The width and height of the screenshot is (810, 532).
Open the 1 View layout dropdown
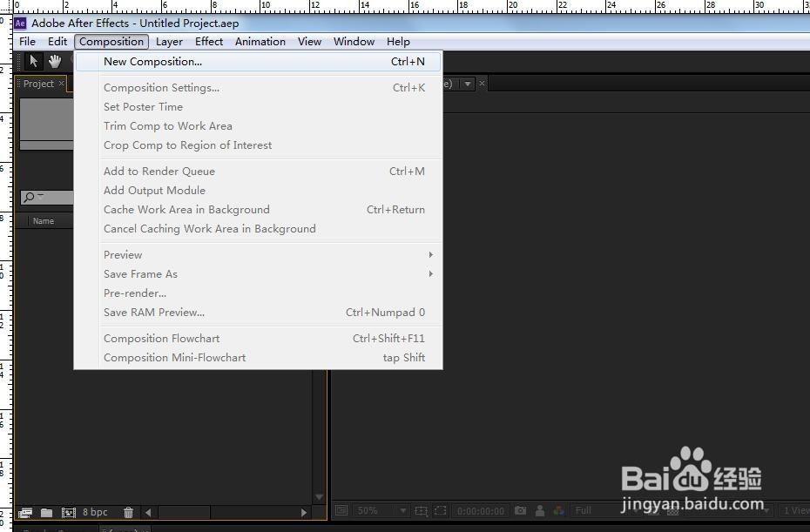(x=794, y=510)
